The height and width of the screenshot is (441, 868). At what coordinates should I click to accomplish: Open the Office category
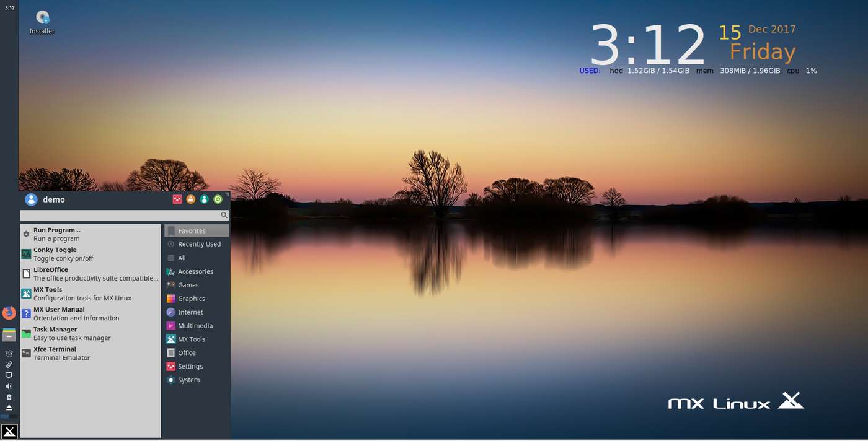tap(197, 352)
